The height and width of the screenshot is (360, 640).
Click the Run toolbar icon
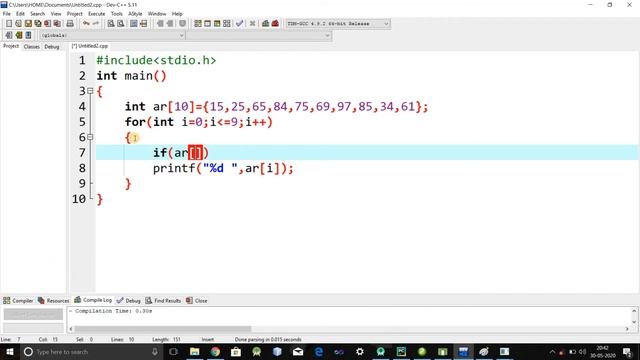click(207, 24)
